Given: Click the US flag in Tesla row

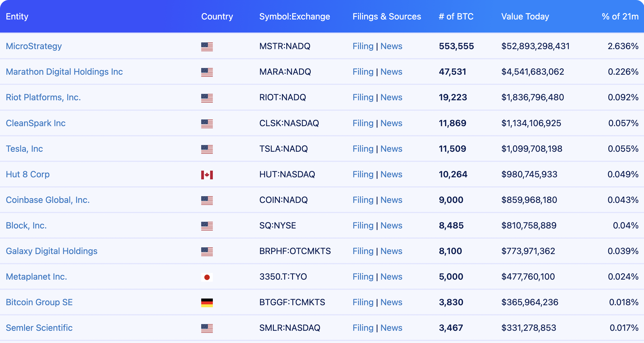Looking at the screenshot, I should click(207, 149).
